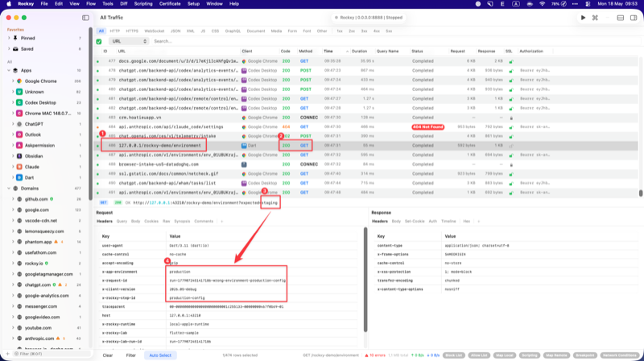Toggle the green filter enable checkbox

(x=99, y=41)
